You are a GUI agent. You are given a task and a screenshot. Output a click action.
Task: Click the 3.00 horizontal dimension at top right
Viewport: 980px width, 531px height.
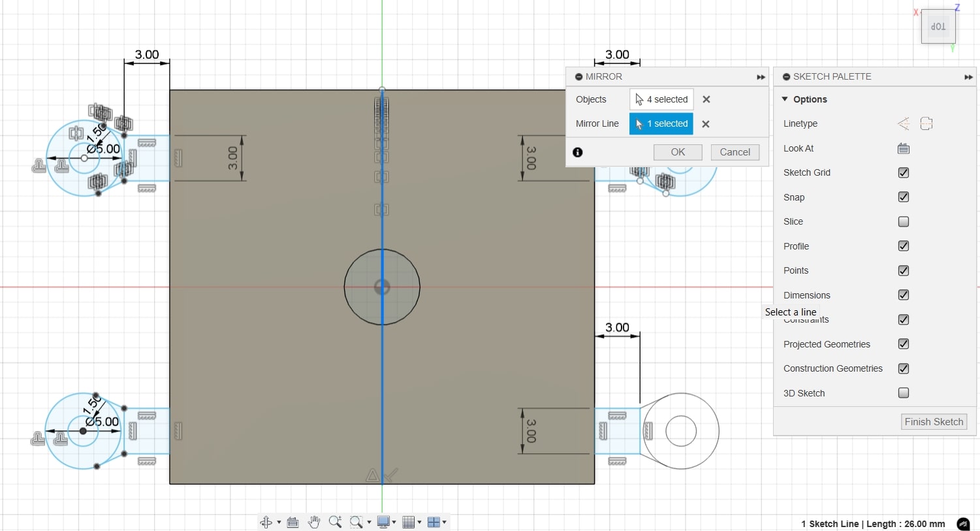617,54
